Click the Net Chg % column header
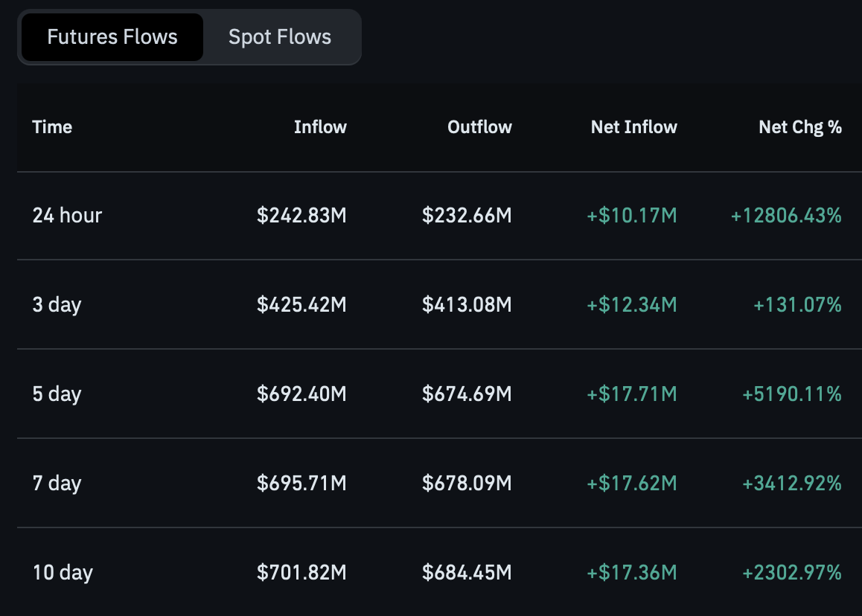 (800, 127)
